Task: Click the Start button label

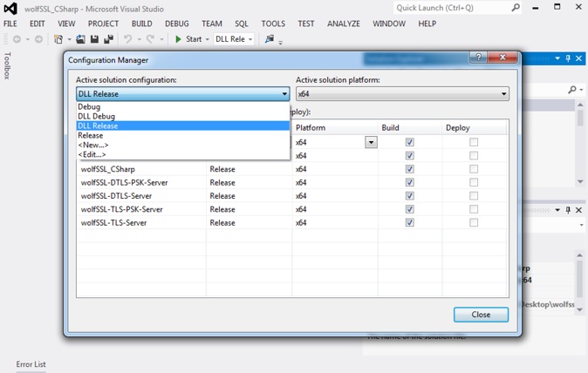Action: click(x=194, y=39)
